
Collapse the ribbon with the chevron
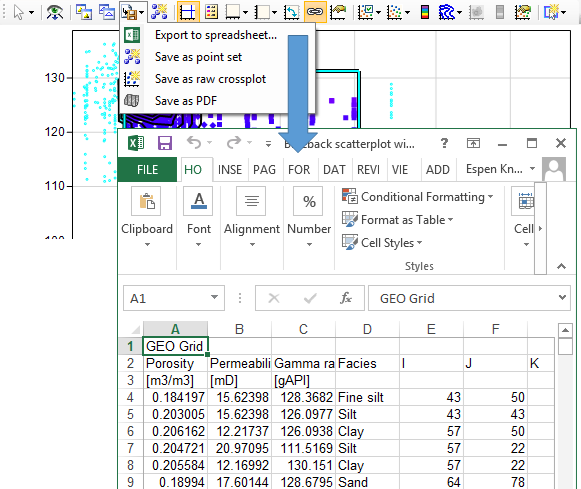tap(561, 266)
